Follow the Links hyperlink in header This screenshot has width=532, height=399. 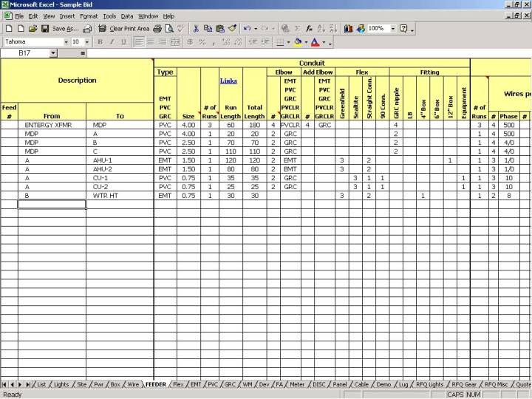pyautogui.click(x=228, y=81)
